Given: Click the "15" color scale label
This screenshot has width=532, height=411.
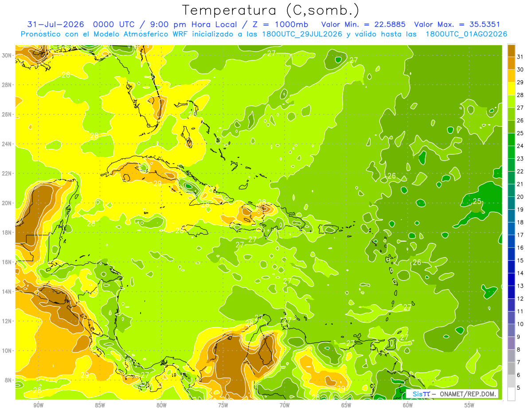Looking at the screenshot, I should 520,260.
